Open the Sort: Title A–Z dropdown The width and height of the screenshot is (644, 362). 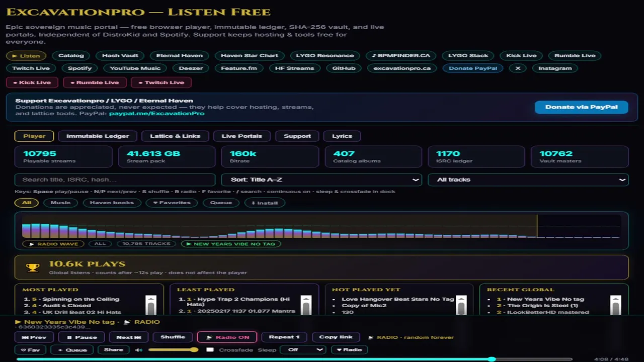(321, 179)
